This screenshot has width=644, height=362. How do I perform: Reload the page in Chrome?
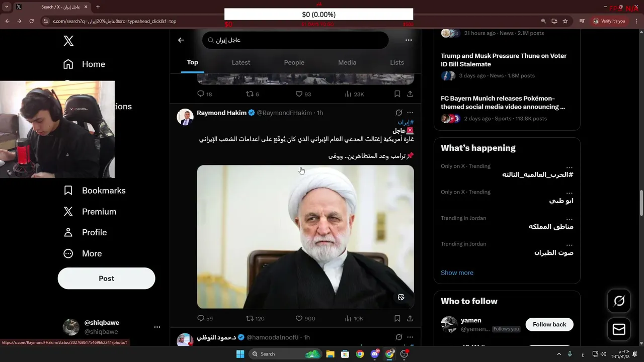click(31, 21)
